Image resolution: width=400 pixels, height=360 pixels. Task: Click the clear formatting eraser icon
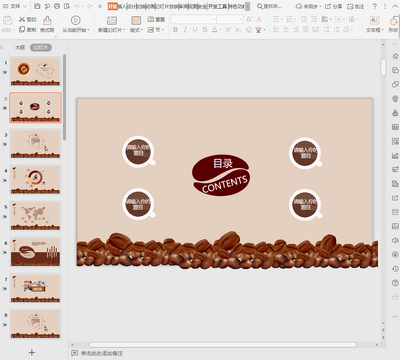tap(249, 30)
